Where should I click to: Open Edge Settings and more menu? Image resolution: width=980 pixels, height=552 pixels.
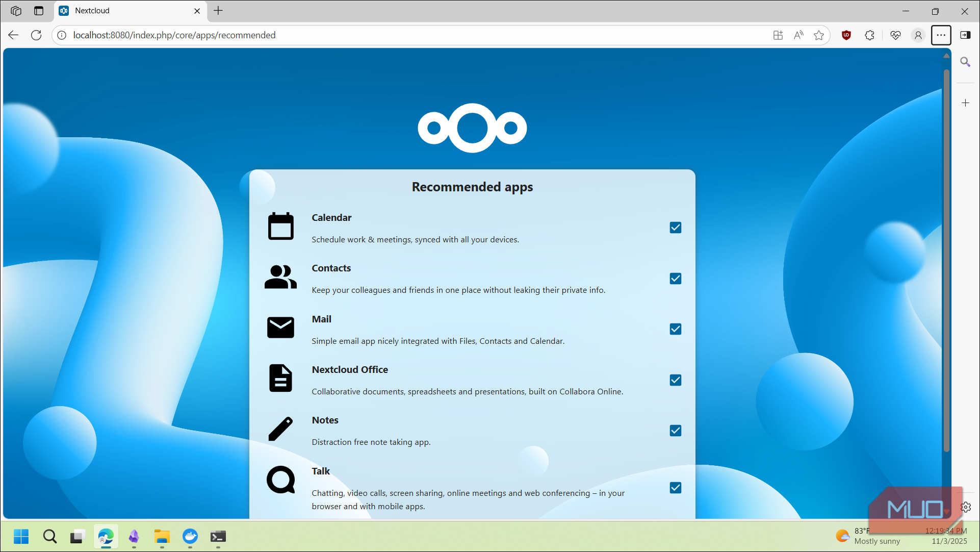tap(941, 35)
